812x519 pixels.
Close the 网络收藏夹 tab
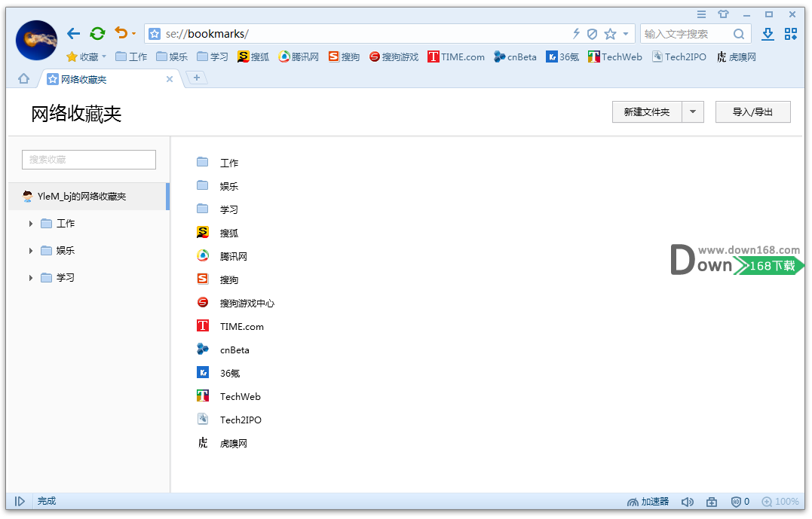pyautogui.click(x=170, y=79)
